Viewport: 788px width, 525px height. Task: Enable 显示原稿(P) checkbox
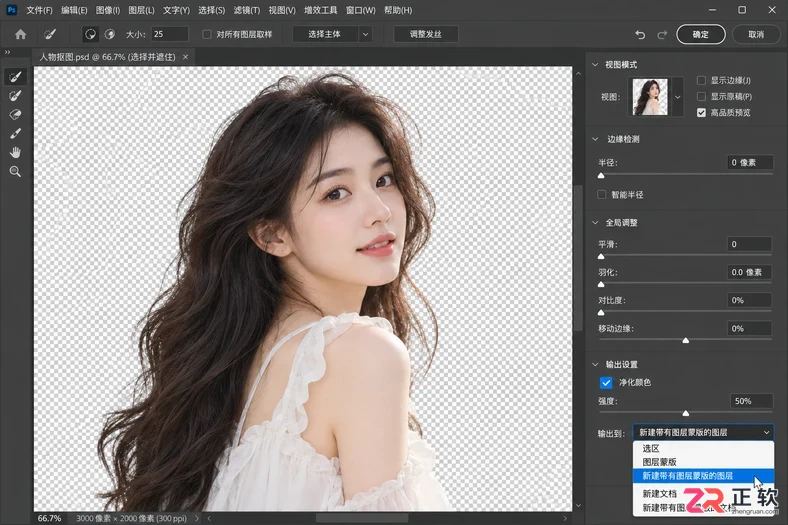point(702,96)
